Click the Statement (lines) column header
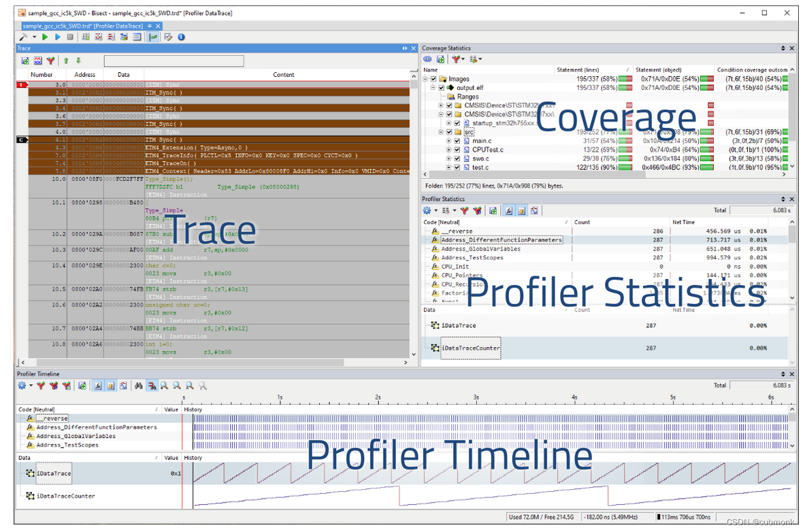Image resolution: width=805 pixels, height=532 pixels. [593, 70]
